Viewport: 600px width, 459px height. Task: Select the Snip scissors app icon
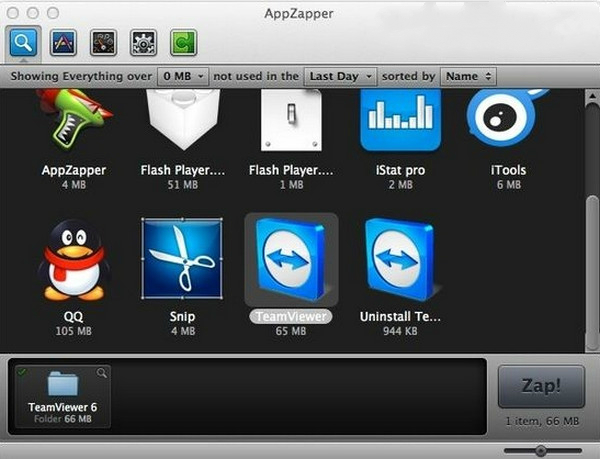pos(182,258)
